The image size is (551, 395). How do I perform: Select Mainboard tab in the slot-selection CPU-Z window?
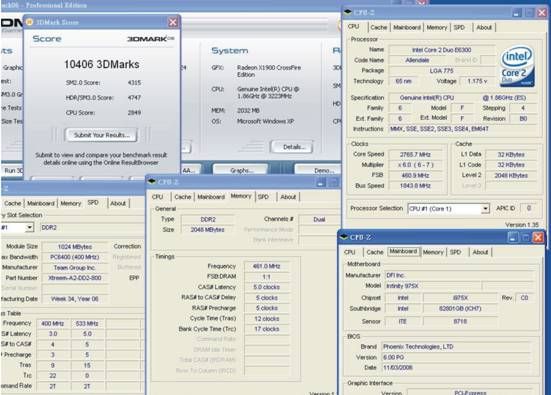pyautogui.click(x=41, y=203)
